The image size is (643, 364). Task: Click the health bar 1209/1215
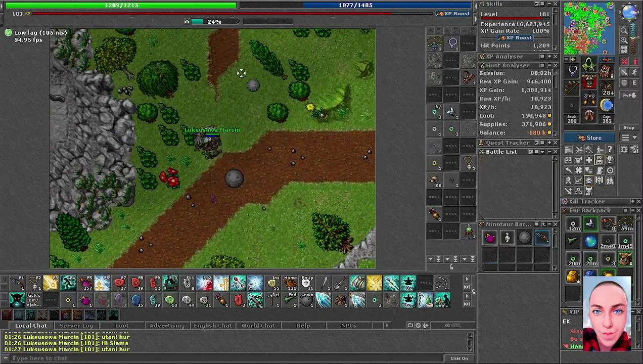coord(121,5)
